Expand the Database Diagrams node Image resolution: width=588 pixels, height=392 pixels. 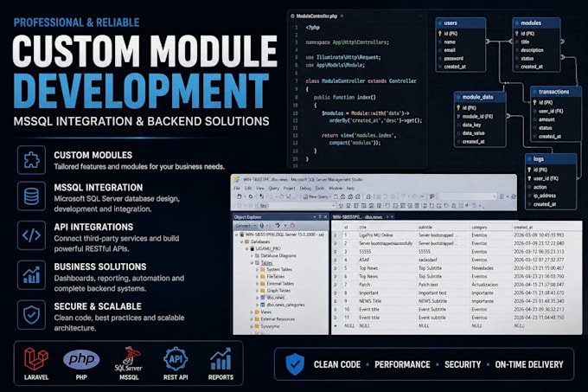252,255
